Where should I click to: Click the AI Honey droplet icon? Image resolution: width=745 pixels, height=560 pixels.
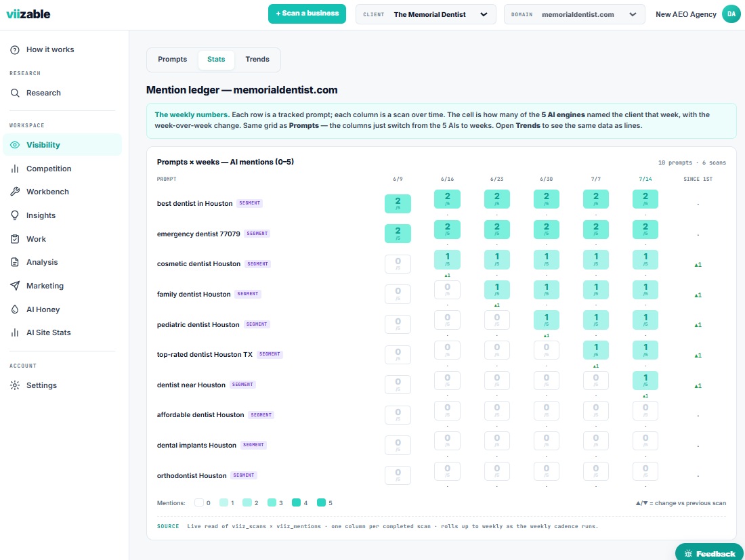pyautogui.click(x=15, y=309)
